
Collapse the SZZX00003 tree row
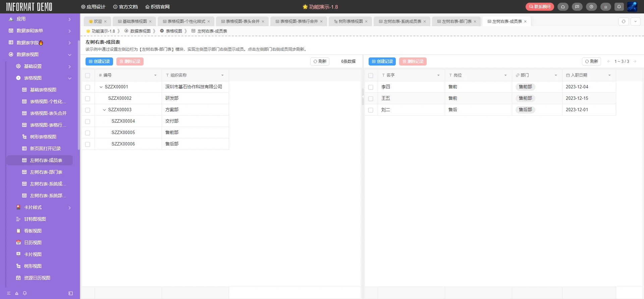(104, 110)
